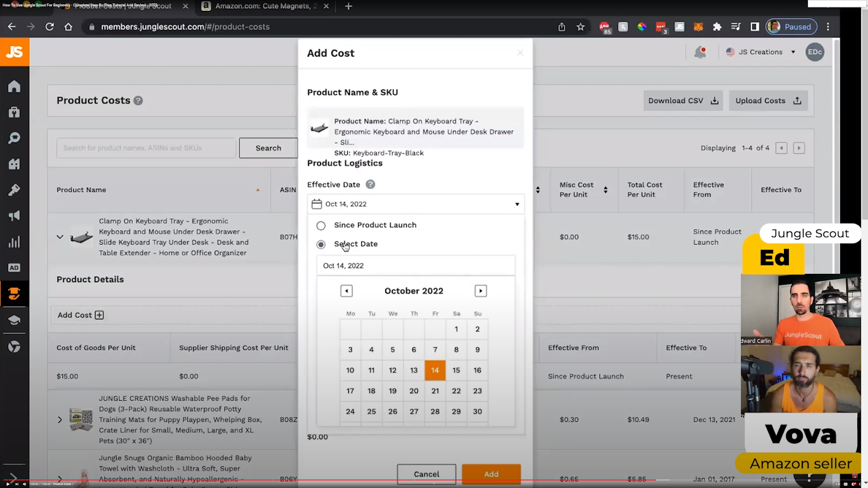
Task: Click the Pee Pads product thumbnail
Action: (x=81, y=420)
